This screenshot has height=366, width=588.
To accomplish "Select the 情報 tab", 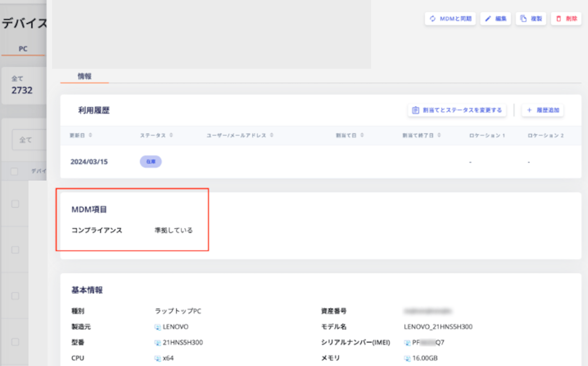I will (84, 76).
